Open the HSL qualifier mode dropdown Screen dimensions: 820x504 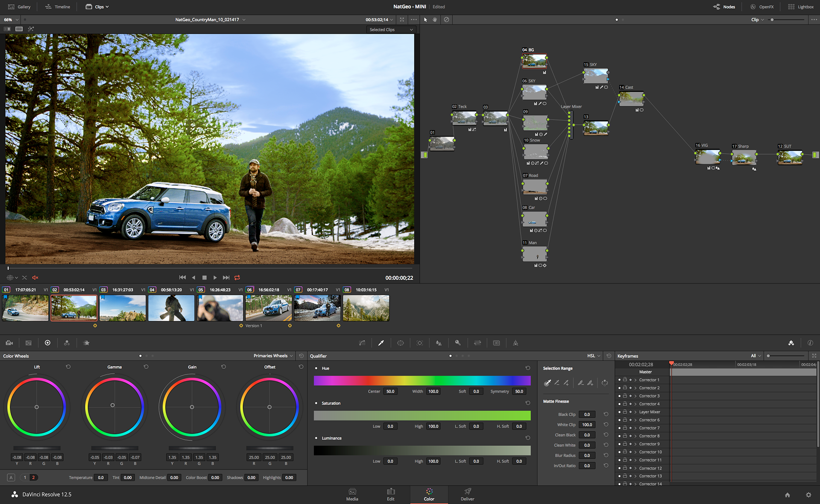pyautogui.click(x=594, y=356)
